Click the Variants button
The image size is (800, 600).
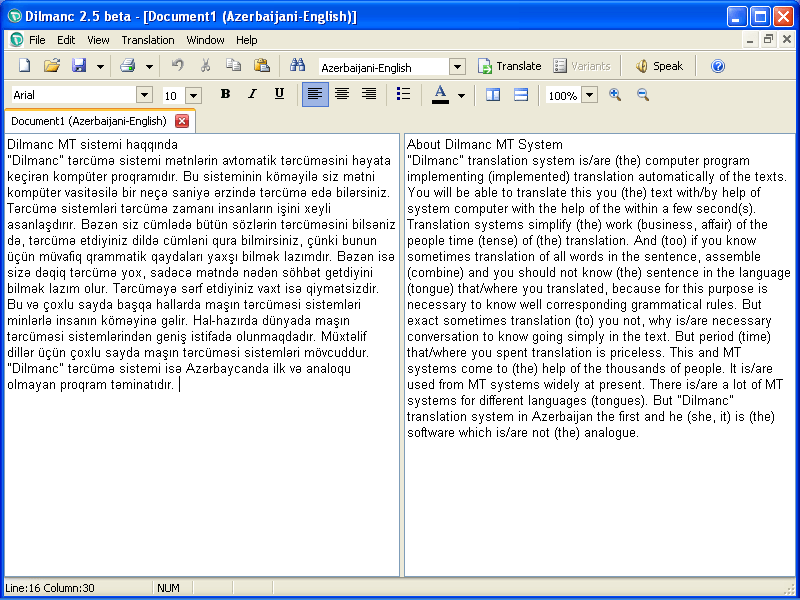coord(582,66)
